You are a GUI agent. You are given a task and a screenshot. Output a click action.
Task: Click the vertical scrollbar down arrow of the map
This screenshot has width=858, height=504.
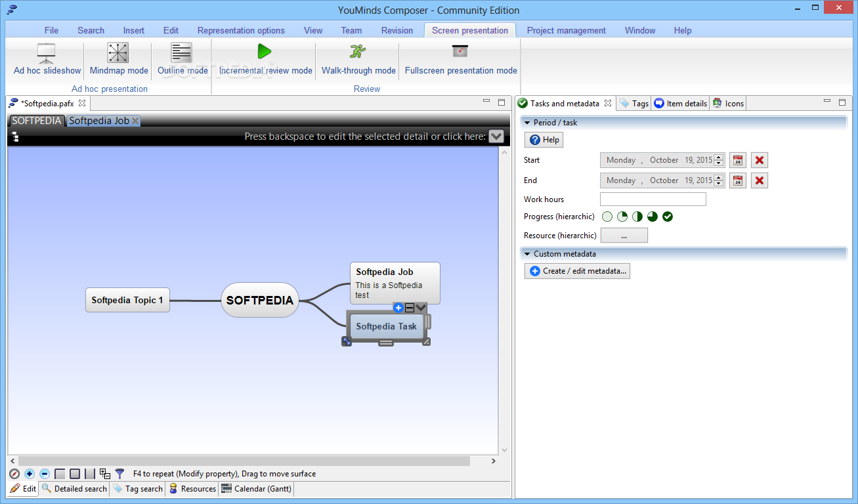pyautogui.click(x=504, y=450)
